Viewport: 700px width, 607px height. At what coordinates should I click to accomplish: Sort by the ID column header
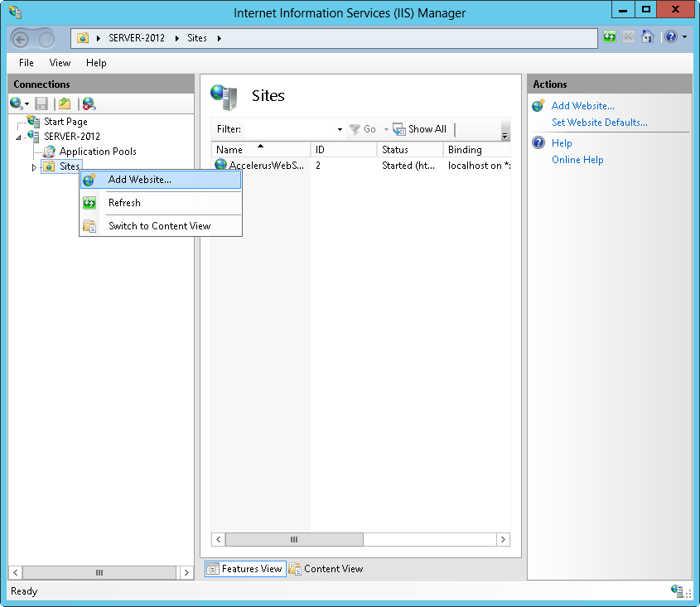(343, 150)
